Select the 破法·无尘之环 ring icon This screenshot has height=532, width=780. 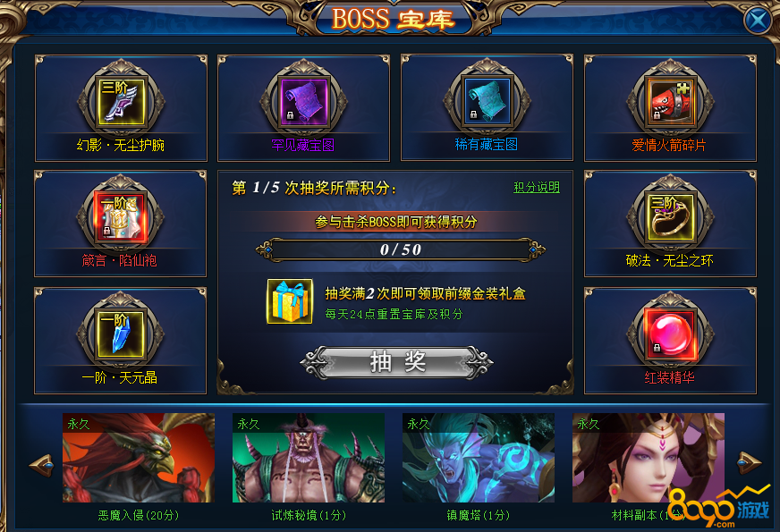click(x=670, y=217)
